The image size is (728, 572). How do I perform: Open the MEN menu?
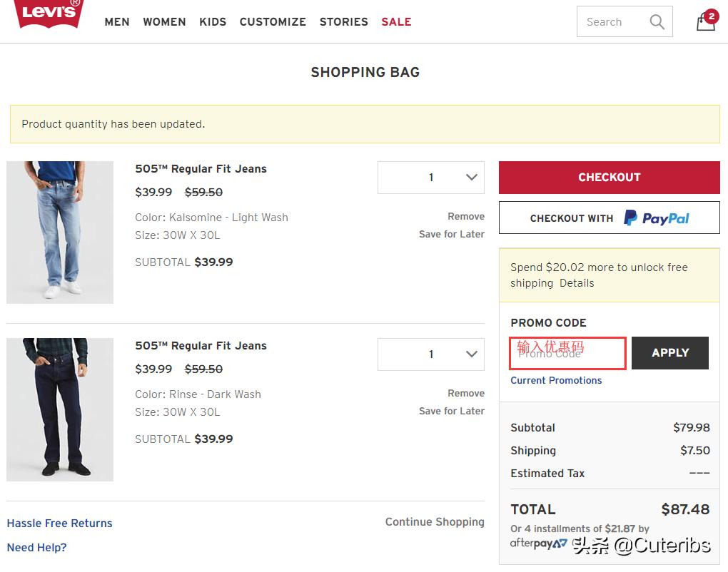coord(117,22)
